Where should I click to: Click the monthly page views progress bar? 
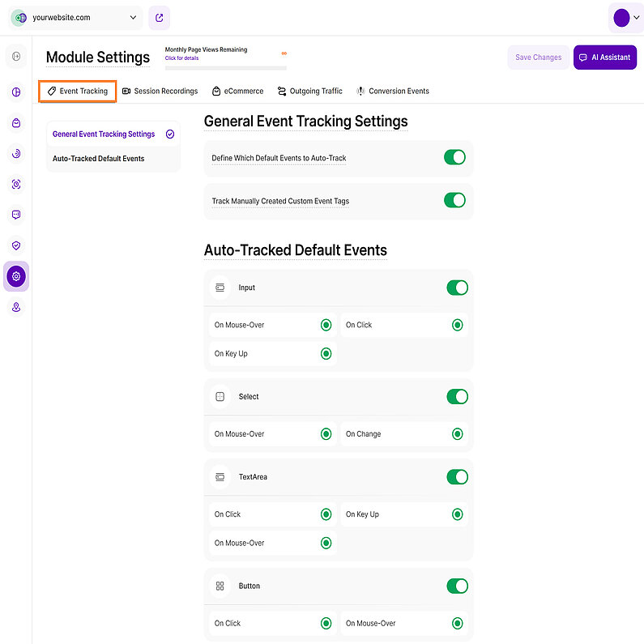click(225, 67)
